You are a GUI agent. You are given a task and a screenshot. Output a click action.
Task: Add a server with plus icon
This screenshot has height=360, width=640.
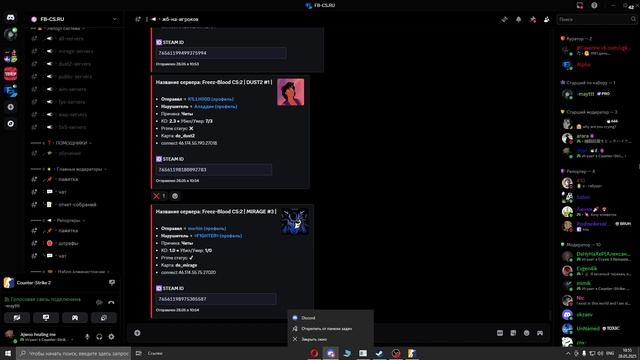click(x=11, y=107)
